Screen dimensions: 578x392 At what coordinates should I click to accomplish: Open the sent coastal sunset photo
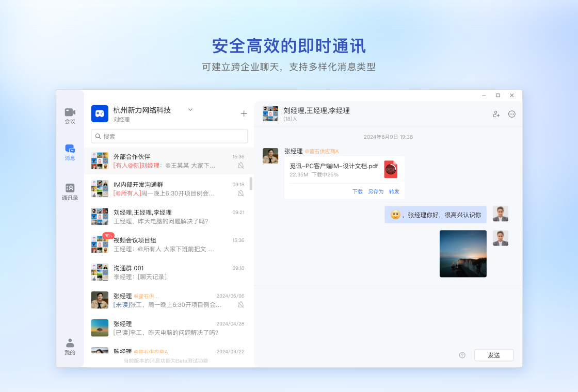[463, 254]
